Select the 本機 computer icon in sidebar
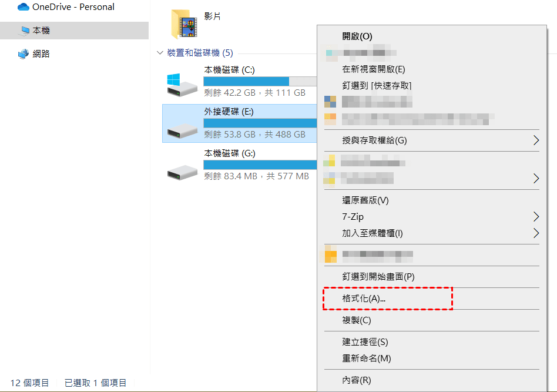Image resolution: width=557 pixels, height=392 pixels. tap(25, 31)
